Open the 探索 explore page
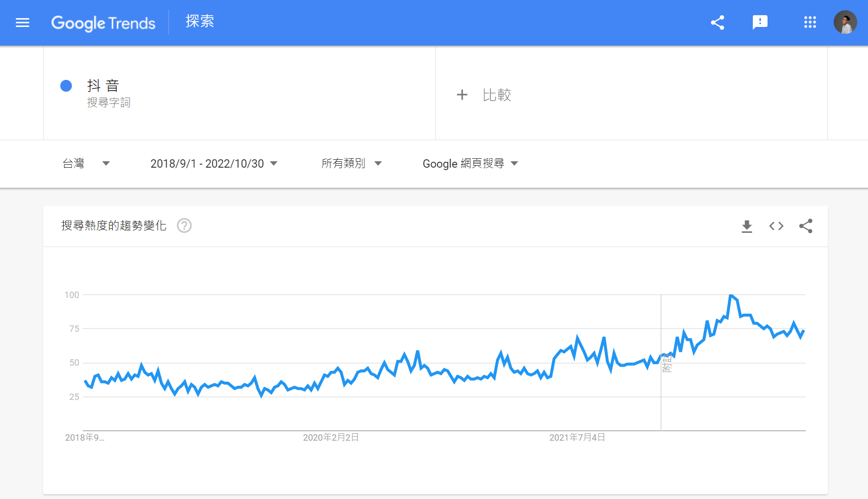Screen dimensions: 868x499 tap(199, 22)
